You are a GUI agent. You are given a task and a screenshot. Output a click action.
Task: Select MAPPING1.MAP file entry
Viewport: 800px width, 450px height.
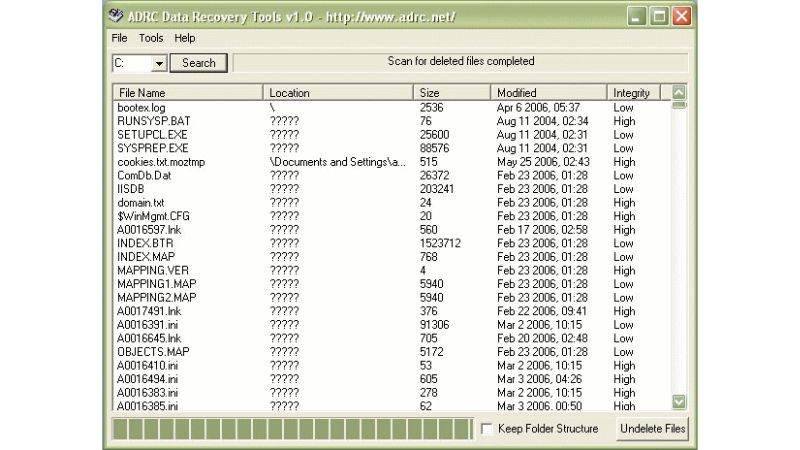[392, 284]
